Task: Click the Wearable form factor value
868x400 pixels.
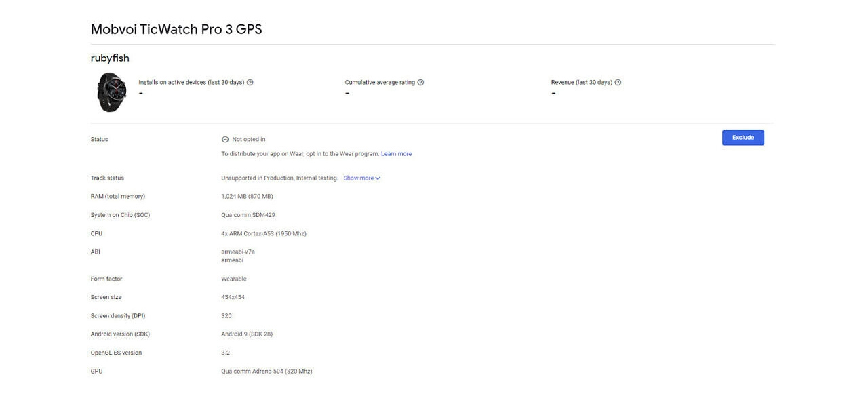Action: click(234, 279)
